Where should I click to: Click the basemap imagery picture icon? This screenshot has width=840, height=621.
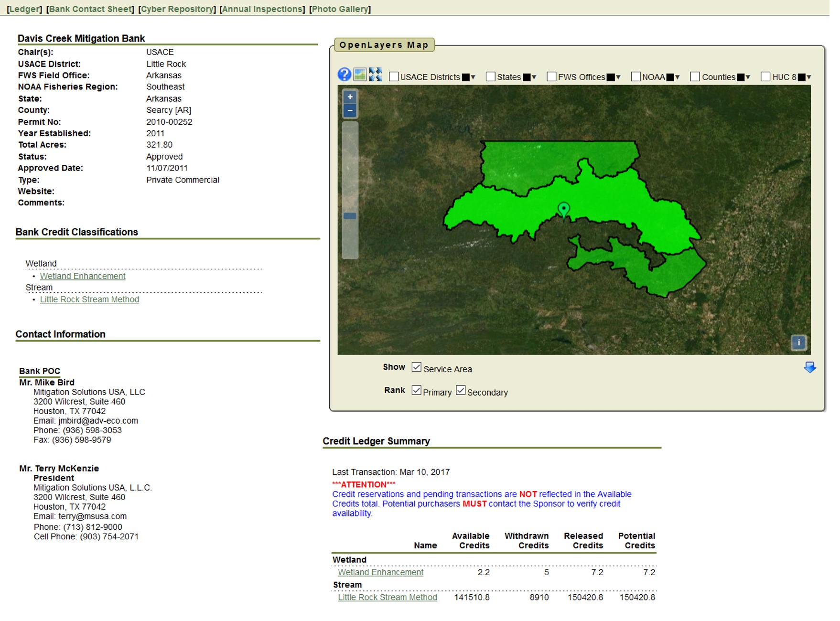[x=360, y=75]
